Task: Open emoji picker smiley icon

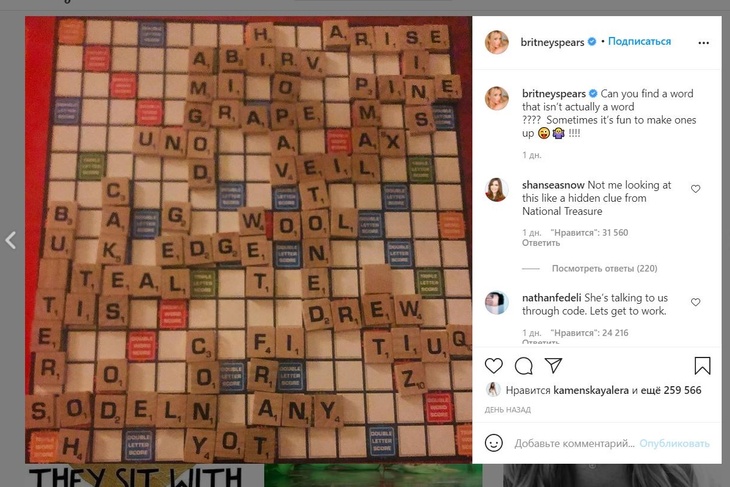Action: [493, 443]
